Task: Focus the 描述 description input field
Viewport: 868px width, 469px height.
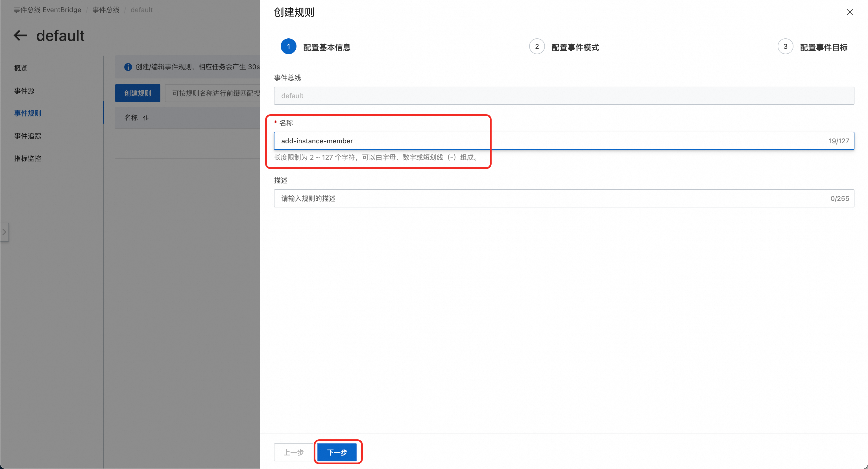Action: point(564,198)
